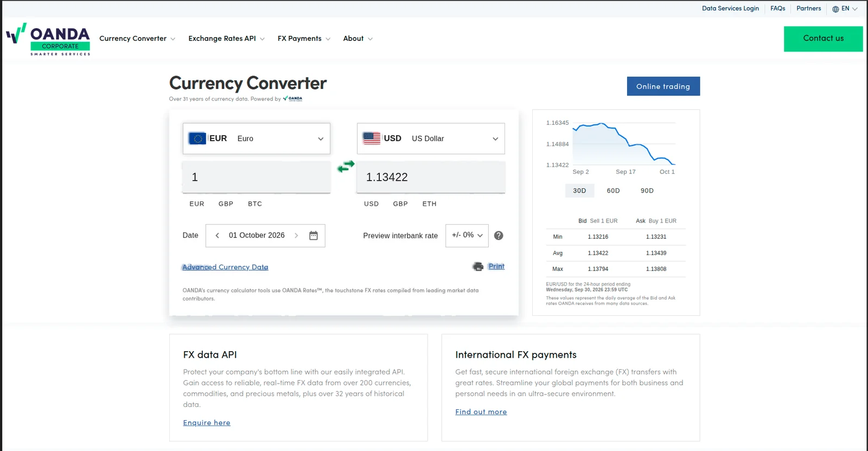Viewport: 868px width, 451px height.
Task: Click the OANDA Corporate logo
Action: click(48, 39)
